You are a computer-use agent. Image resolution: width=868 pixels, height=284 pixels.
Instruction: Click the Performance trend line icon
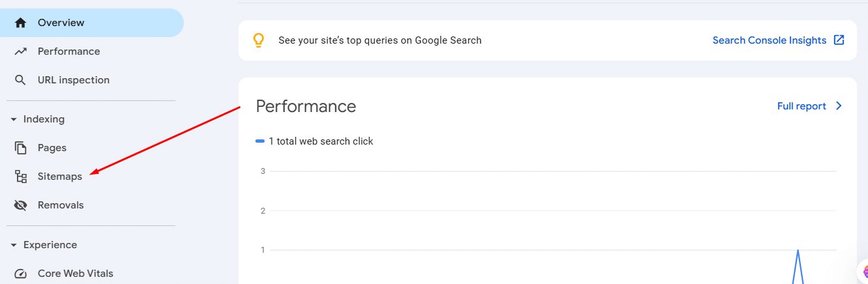pos(21,51)
